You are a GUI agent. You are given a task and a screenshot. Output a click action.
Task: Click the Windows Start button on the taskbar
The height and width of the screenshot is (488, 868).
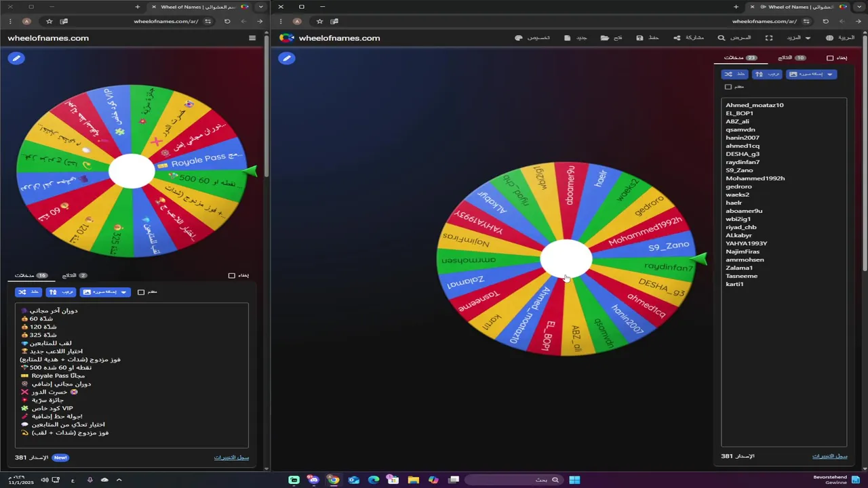(574, 480)
